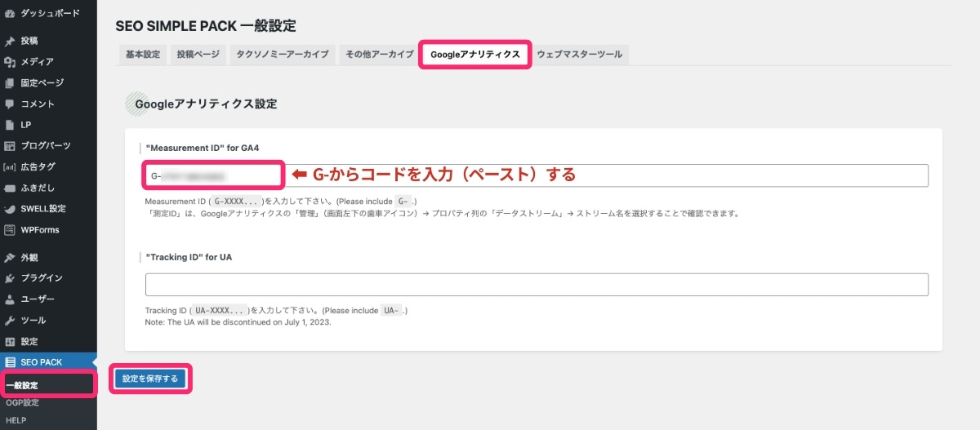Click the comment bubble icon for コメント
The height and width of the screenshot is (430, 980).
point(10,104)
